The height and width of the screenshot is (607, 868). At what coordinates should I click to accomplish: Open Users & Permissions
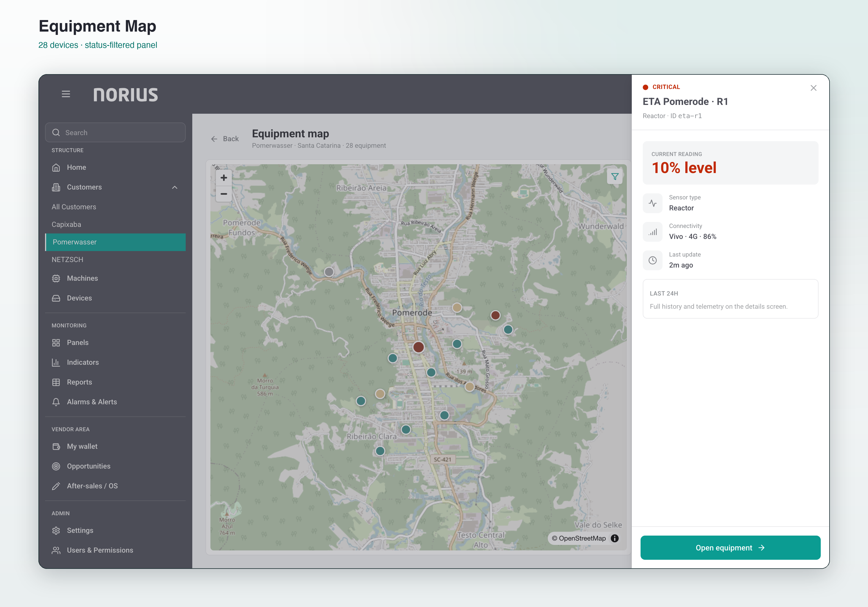click(x=115, y=550)
